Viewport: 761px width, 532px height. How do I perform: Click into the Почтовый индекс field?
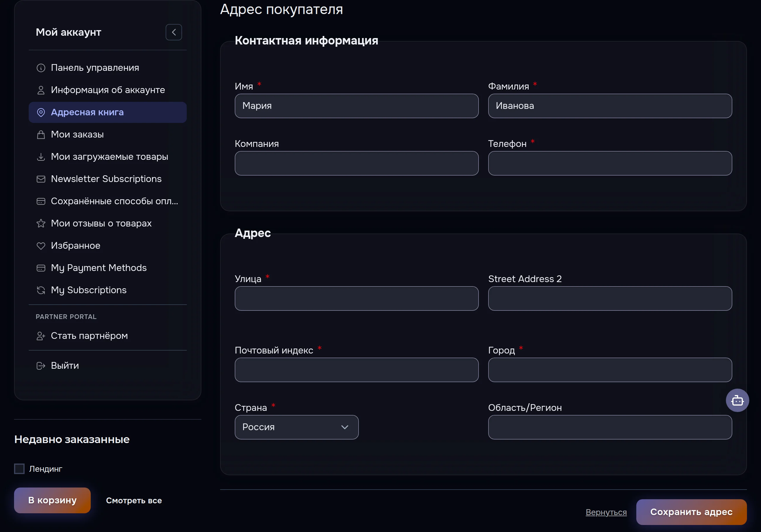click(356, 370)
